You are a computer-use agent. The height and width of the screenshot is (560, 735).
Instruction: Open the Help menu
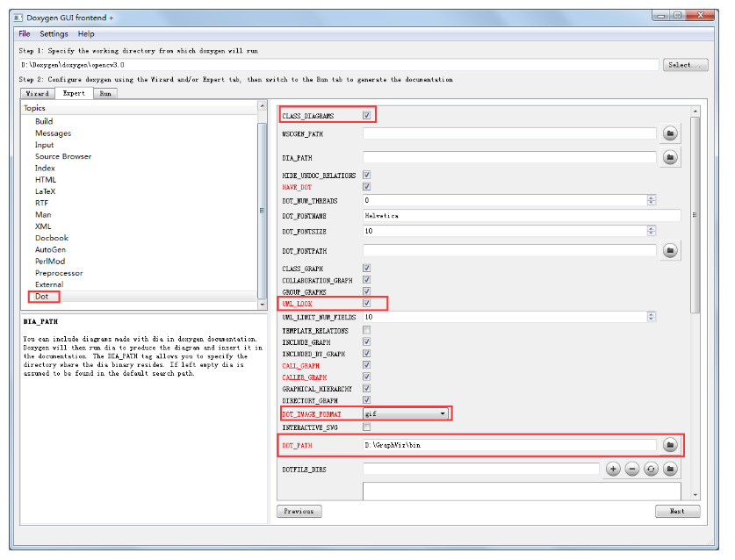[x=86, y=33]
